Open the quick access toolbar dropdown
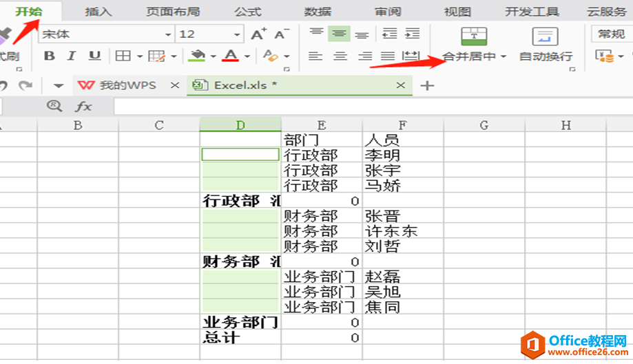Screen dimensions: 633x364 [59, 86]
